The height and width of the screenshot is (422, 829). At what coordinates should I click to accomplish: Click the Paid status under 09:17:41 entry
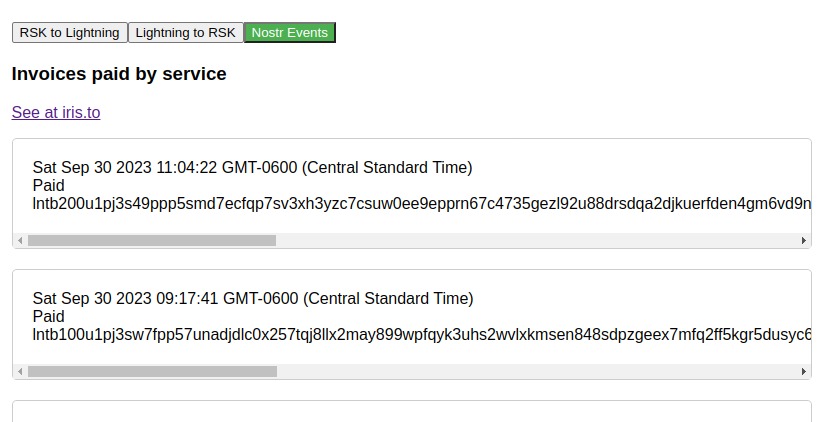click(49, 317)
